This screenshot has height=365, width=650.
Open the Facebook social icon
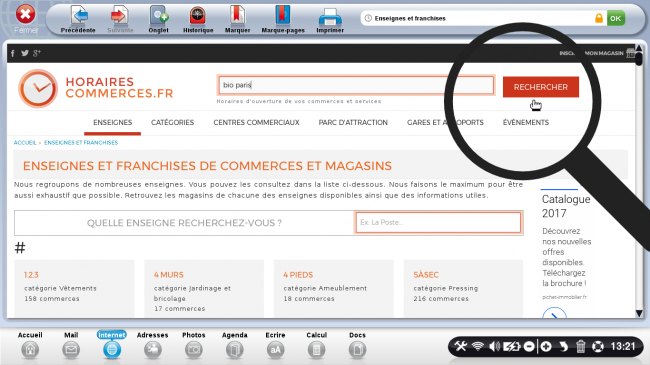13,53
